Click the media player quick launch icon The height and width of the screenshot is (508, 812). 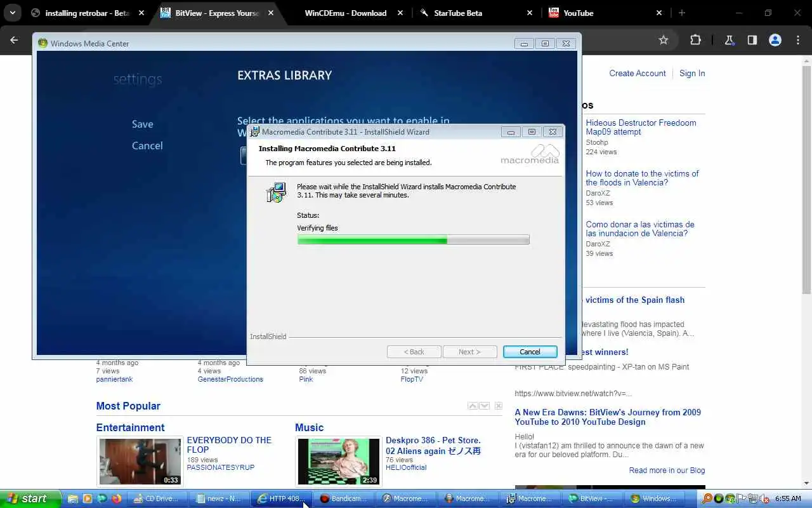tap(88, 498)
